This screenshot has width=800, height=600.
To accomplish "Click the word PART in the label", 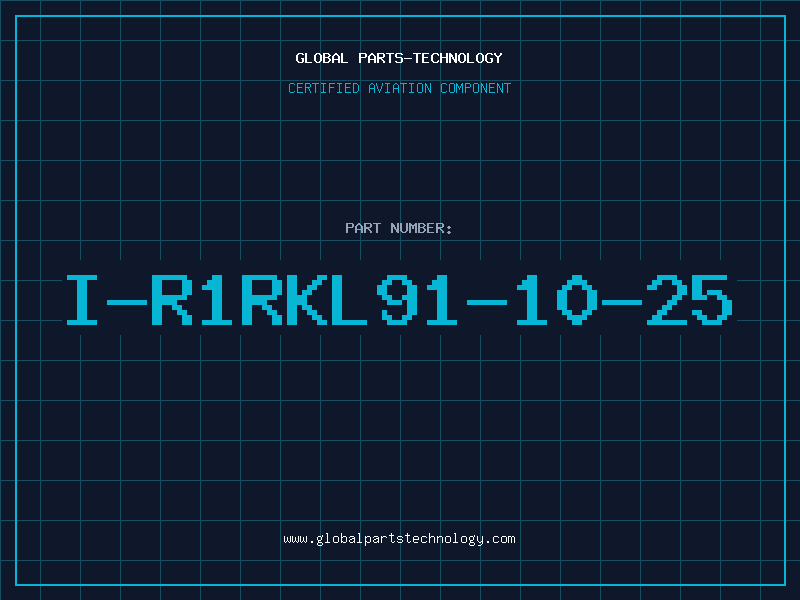I will coord(361,229).
